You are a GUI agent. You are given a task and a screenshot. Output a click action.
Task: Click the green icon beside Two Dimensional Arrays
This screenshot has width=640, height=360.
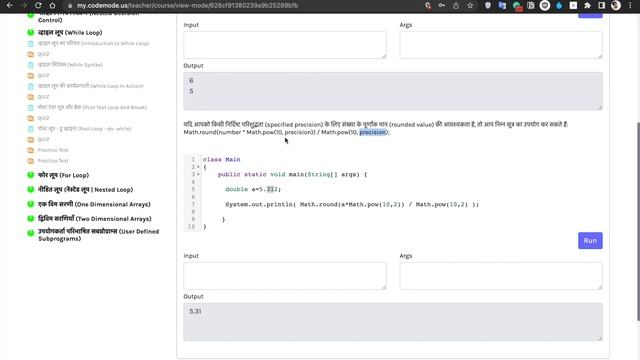(31, 218)
